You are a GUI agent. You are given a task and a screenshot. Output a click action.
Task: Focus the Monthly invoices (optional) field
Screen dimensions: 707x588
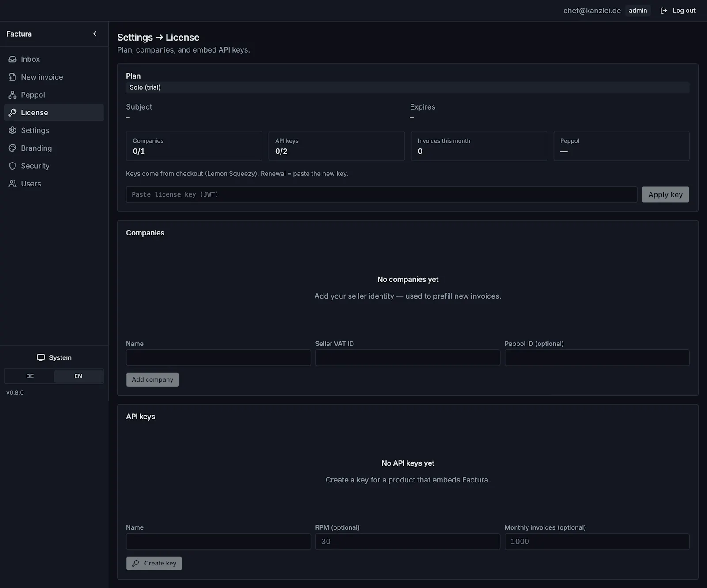point(597,542)
